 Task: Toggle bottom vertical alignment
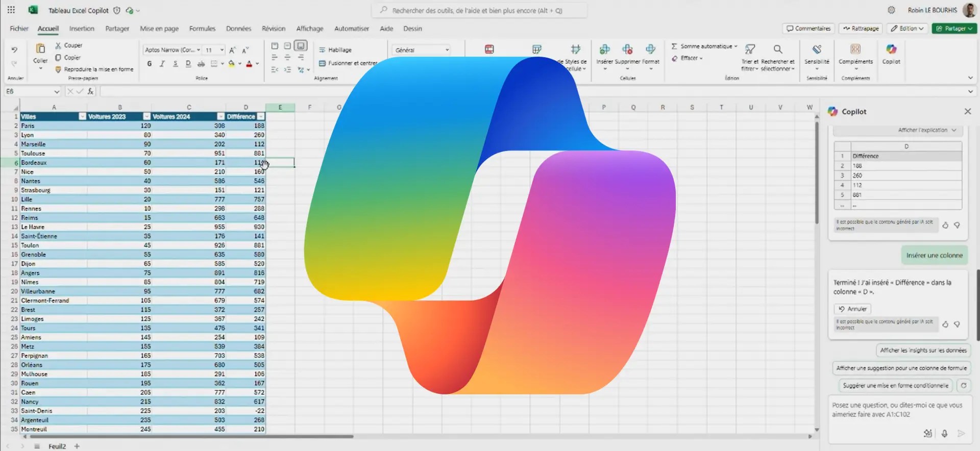coord(301,46)
